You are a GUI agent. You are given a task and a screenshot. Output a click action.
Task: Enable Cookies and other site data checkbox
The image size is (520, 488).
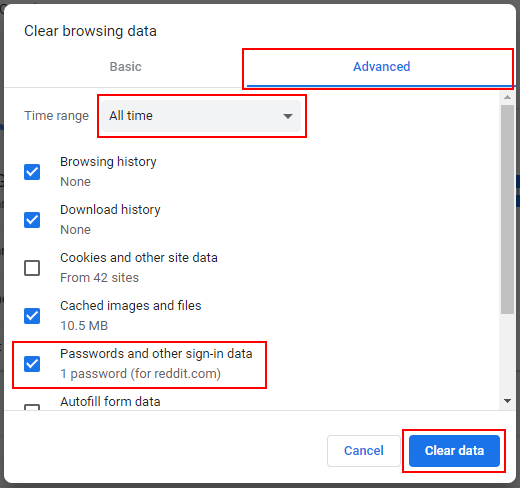click(x=32, y=268)
